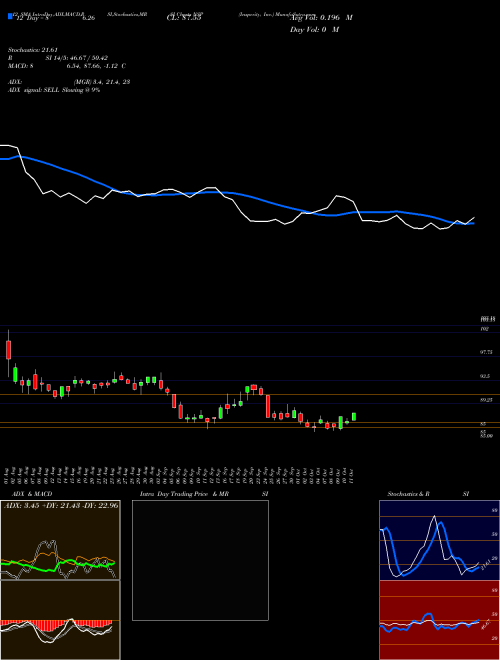
Task: Click the 'SI 14/3: 46.67 / 59.42' value
Action: pyautogui.click(x=77, y=58)
